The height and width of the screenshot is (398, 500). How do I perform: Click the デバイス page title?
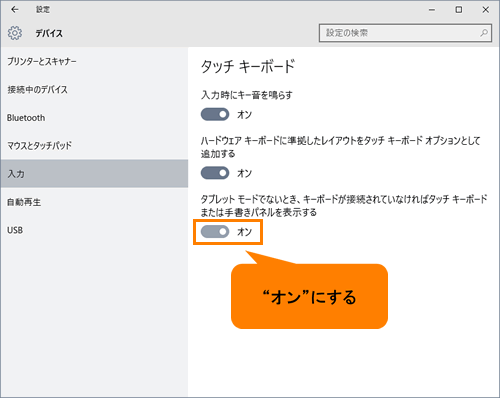tap(49, 33)
